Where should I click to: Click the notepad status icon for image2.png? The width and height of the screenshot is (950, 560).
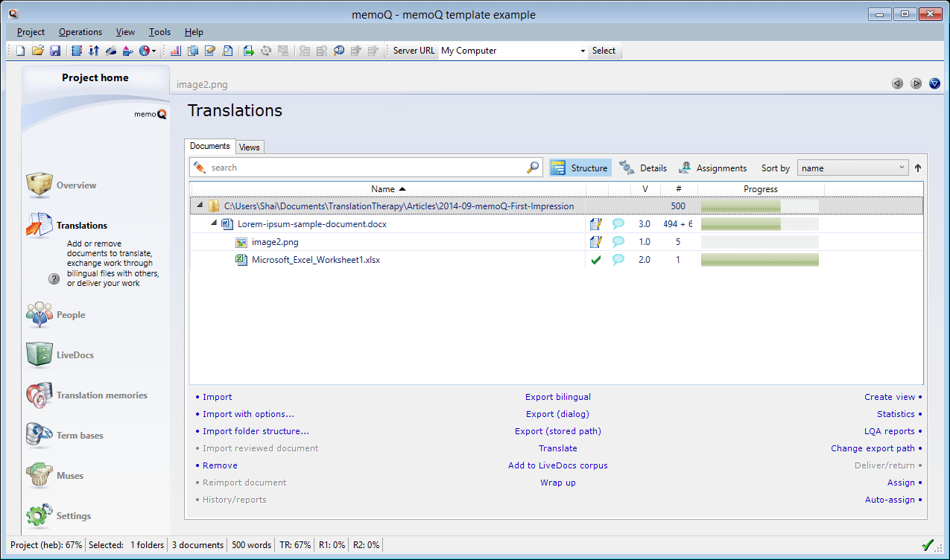click(596, 242)
